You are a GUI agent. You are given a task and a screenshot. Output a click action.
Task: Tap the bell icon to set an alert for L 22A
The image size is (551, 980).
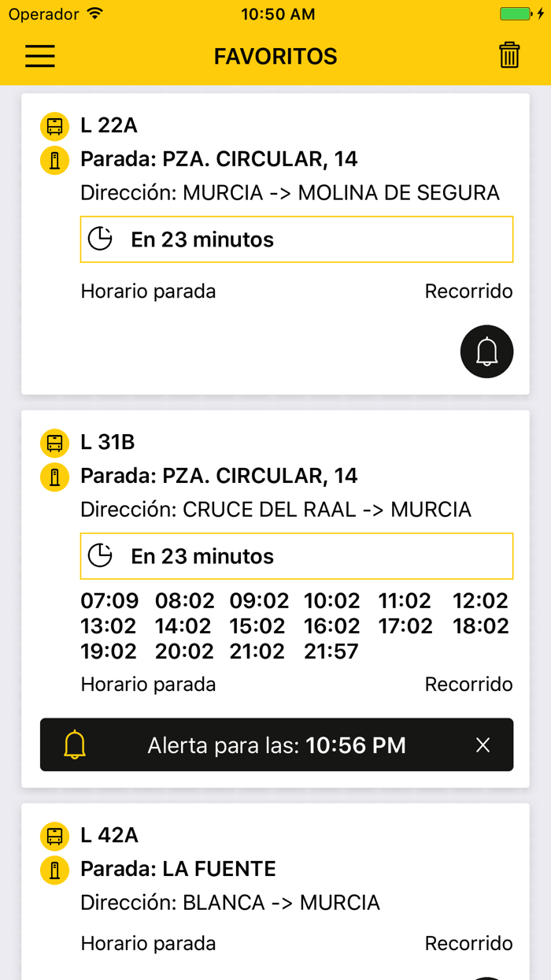click(486, 351)
